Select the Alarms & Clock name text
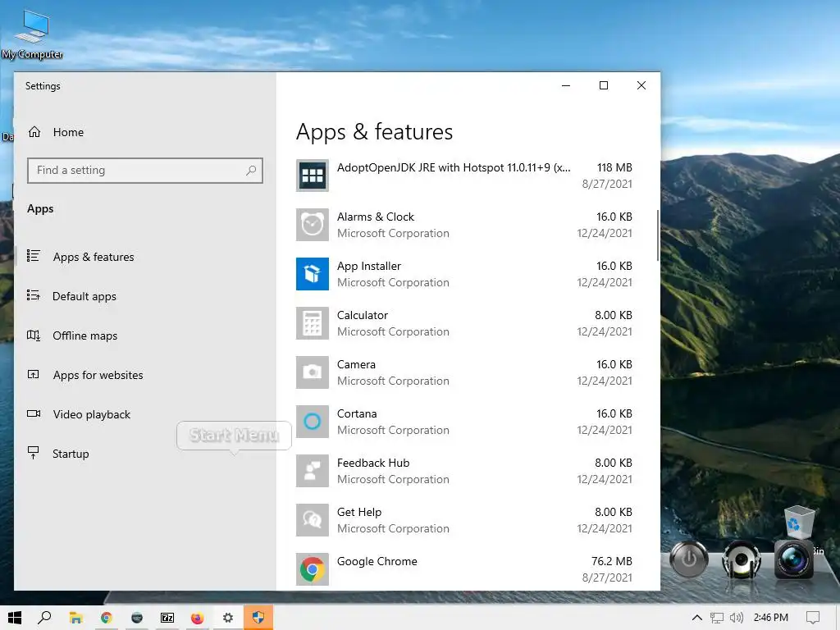Image resolution: width=840 pixels, height=630 pixels. [x=376, y=217]
